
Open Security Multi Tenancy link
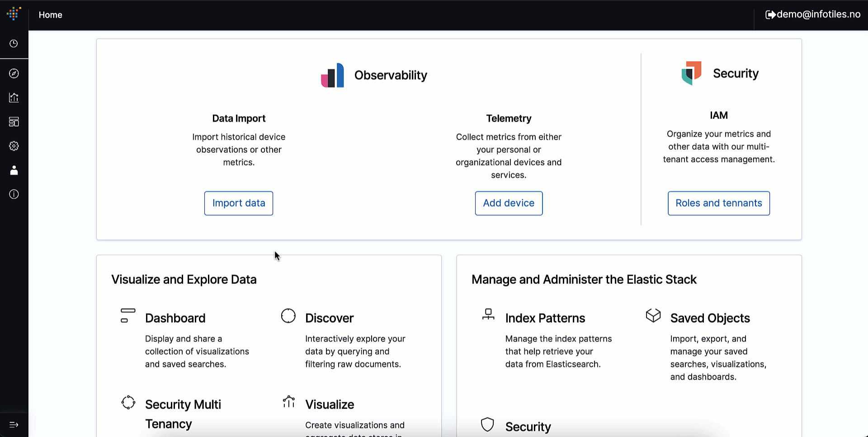(183, 414)
